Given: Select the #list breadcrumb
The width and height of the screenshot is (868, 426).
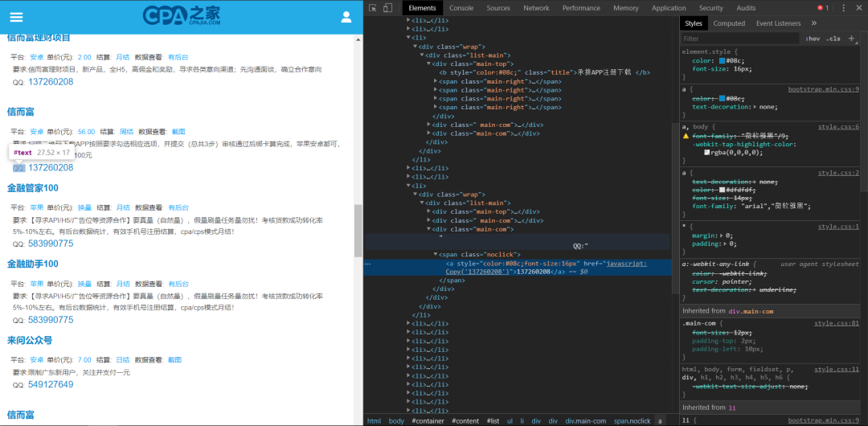Looking at the screenshot, I should point(493,421).
